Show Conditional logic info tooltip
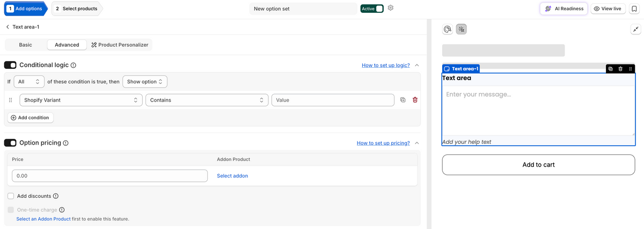The width and height of the screenshot is (644, 229). tap(74, 65)
